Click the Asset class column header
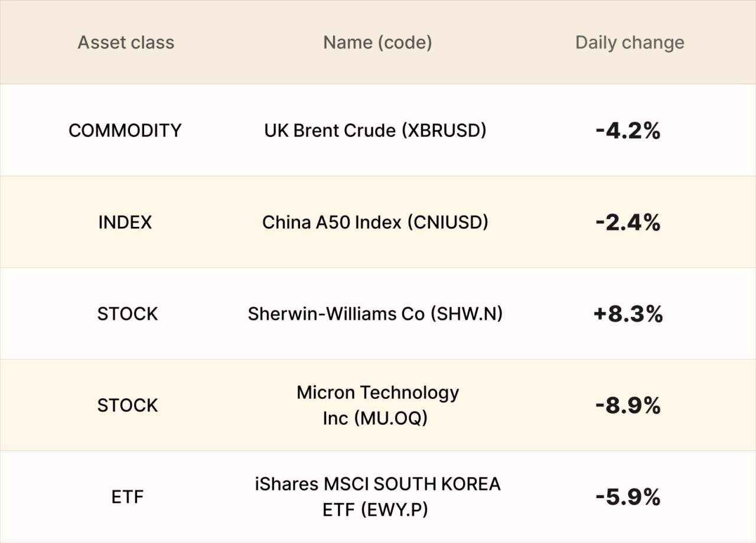The image size is (756, 543). pos(126,43)
